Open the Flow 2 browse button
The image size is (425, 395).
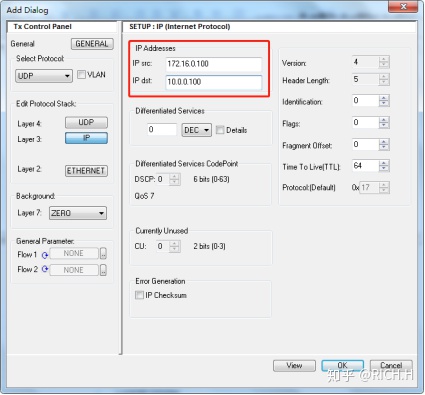point(103,270)
